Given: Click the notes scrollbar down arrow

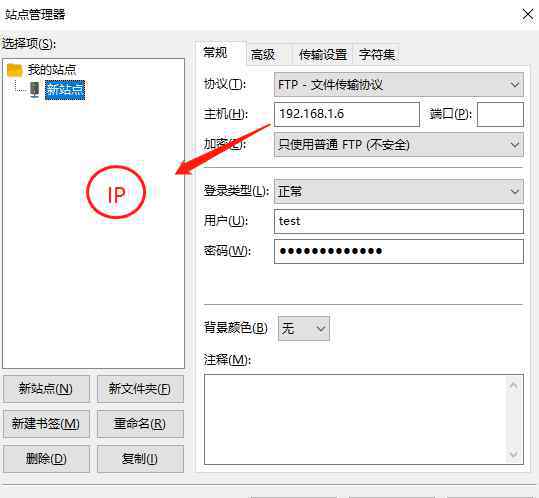Looking at the screenshot, I should (x=514, y=455).
